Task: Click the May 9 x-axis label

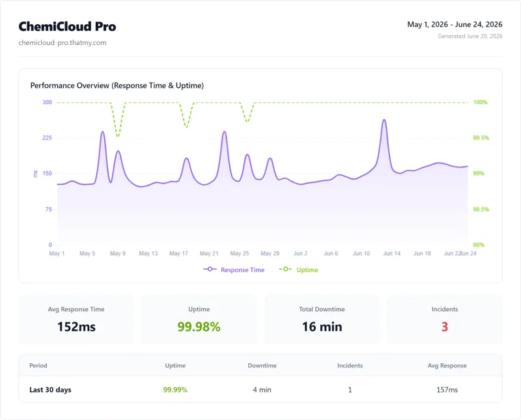Action: (118, 253)
